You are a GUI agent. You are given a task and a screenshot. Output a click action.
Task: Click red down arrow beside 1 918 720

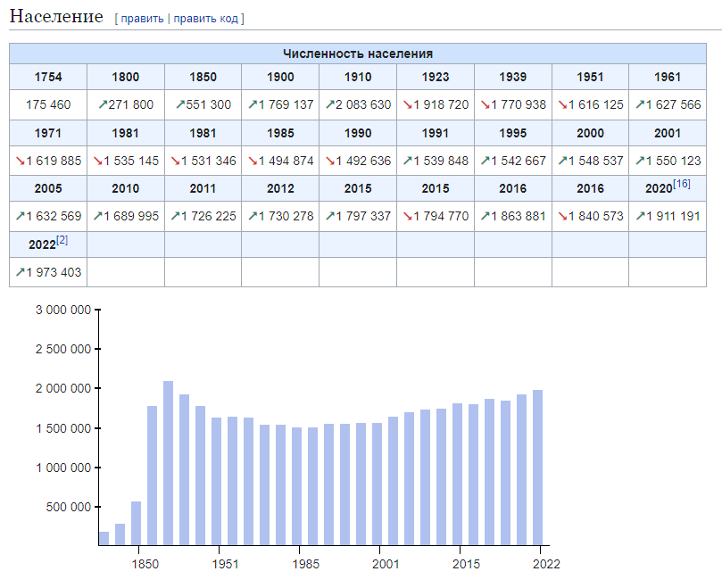409,105
